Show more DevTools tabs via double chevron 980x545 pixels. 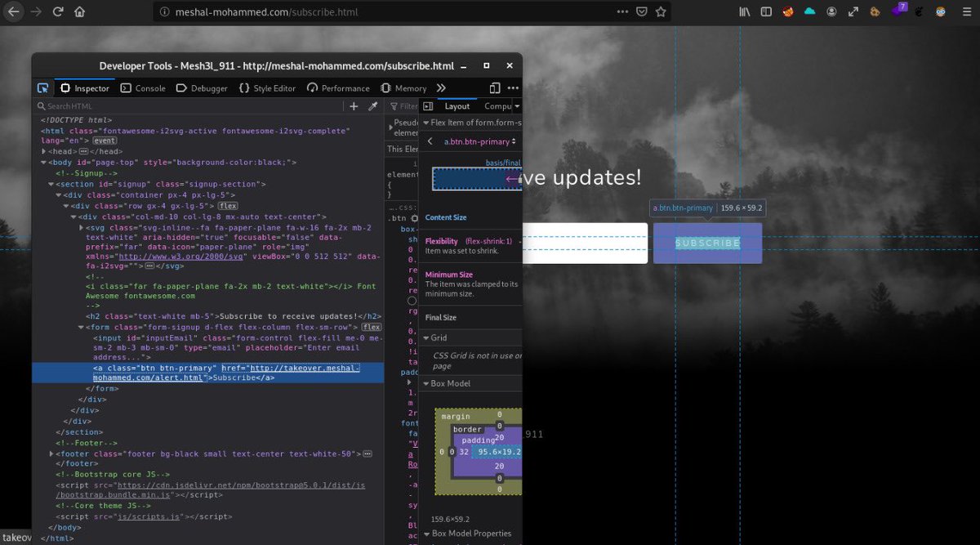pyautogui.click(x=441, y=88)
